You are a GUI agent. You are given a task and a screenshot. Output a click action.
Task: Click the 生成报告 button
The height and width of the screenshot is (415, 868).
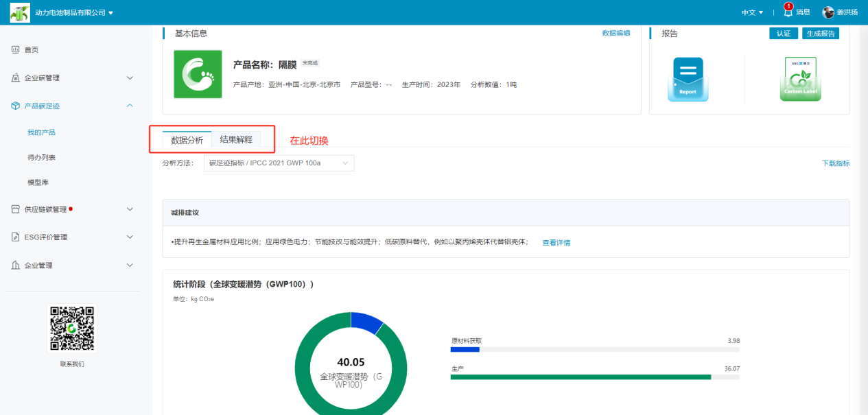[x=820, y=34]
